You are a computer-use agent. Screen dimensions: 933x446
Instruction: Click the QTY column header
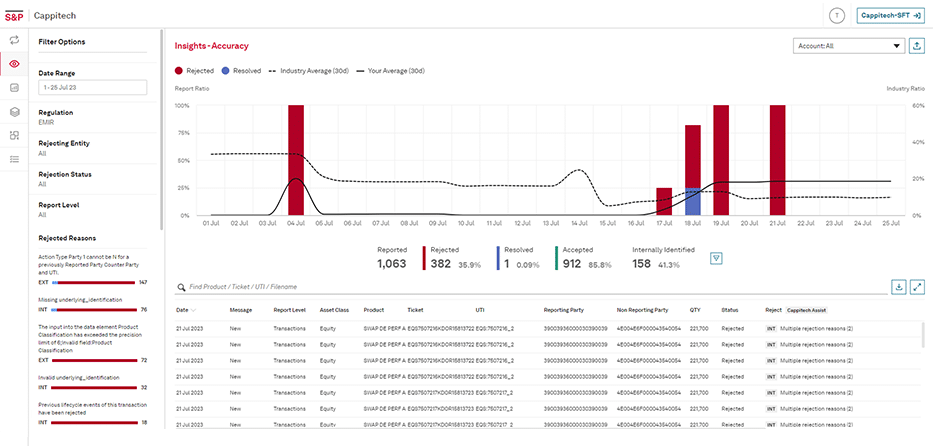point(695,310)
